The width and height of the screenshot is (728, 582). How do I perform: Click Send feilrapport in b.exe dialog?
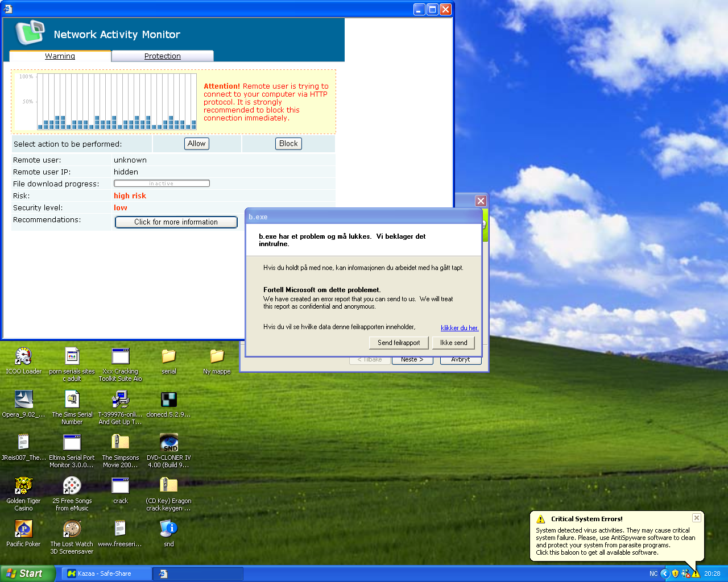399,343
